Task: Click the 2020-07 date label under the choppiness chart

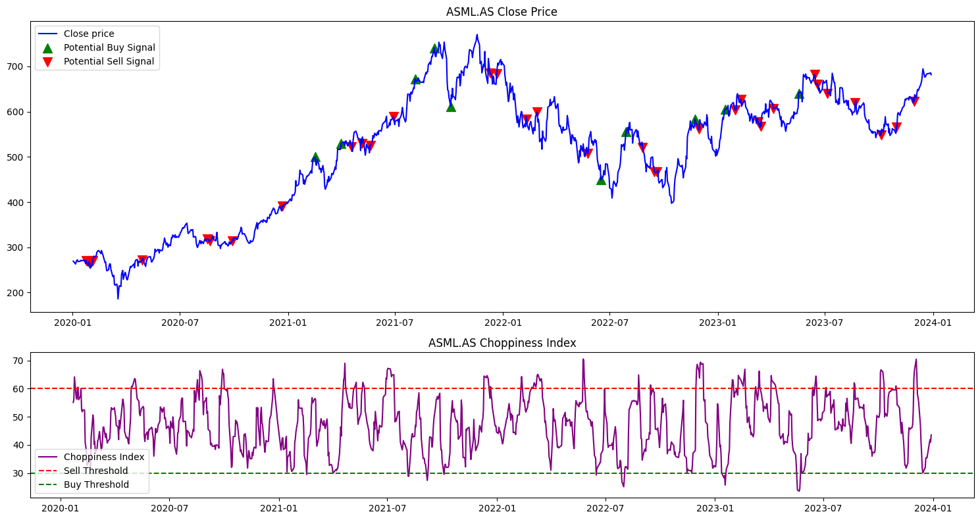Action: (x=170, y=508)
